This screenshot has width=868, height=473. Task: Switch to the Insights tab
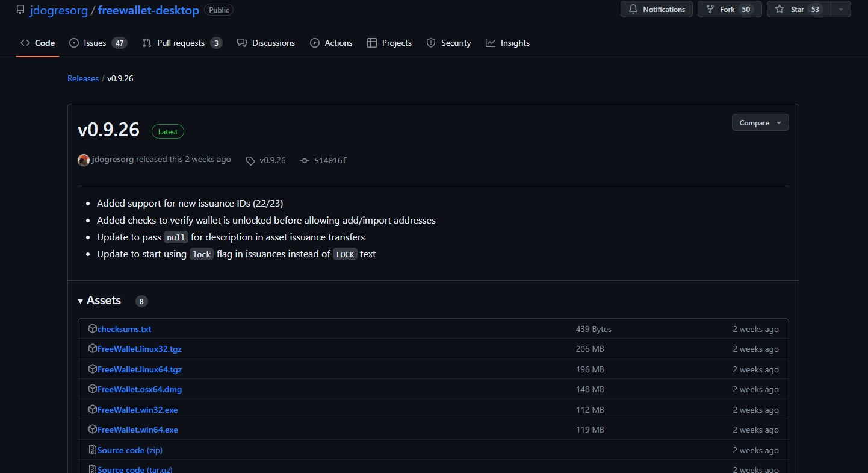pyautogui.click(x=508, y=43)
